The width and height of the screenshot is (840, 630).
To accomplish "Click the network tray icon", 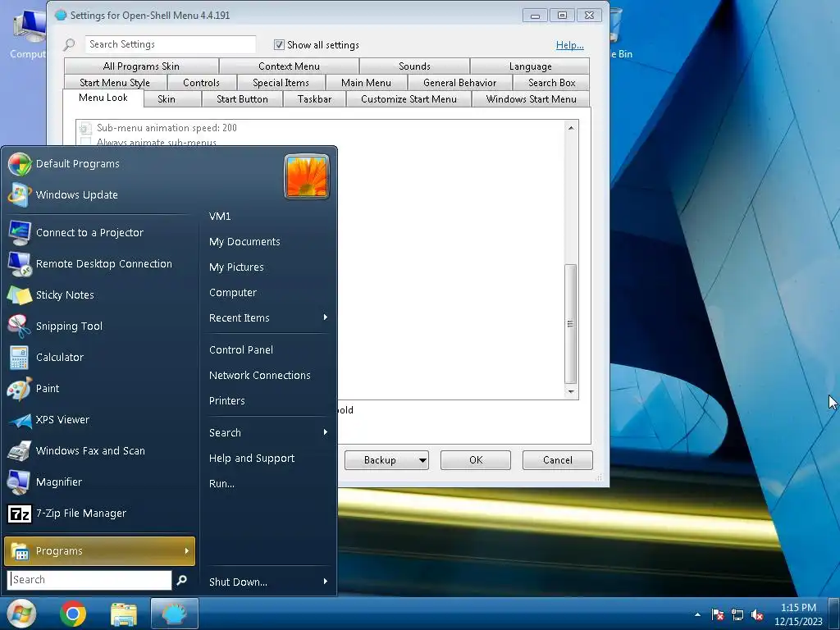I will point(737,614).
